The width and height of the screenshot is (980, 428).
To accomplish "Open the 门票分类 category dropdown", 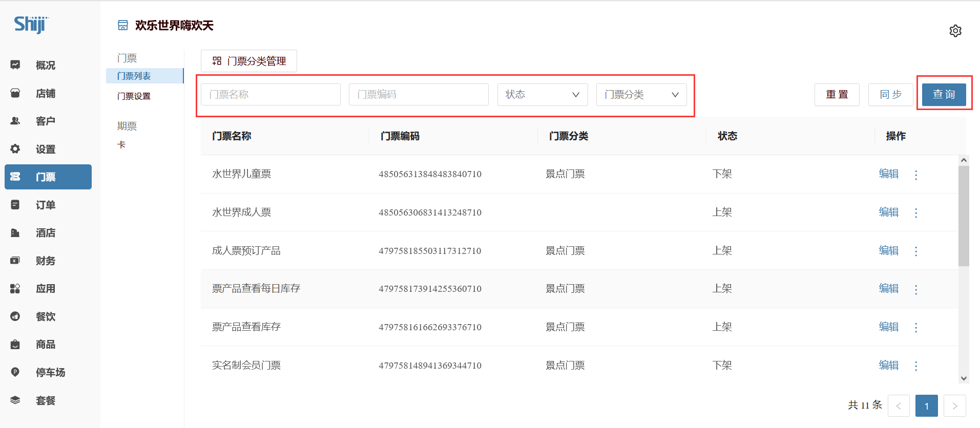I will [x=641, y=94].
